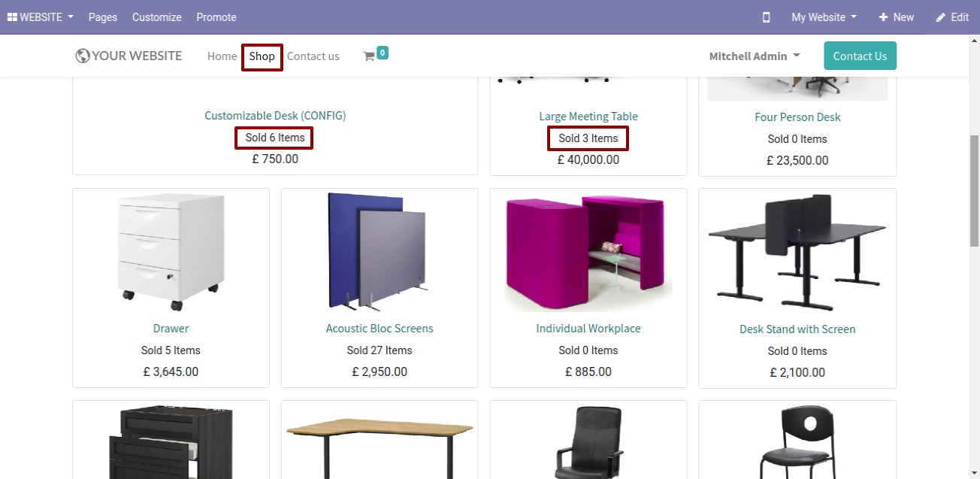
Task: Click the Contact Us button
Action: pyautogui.click(x=860, y=56)
